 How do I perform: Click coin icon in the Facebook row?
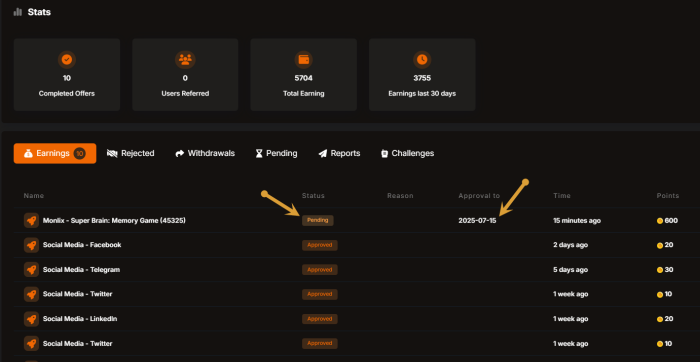[x=660, y=245]
